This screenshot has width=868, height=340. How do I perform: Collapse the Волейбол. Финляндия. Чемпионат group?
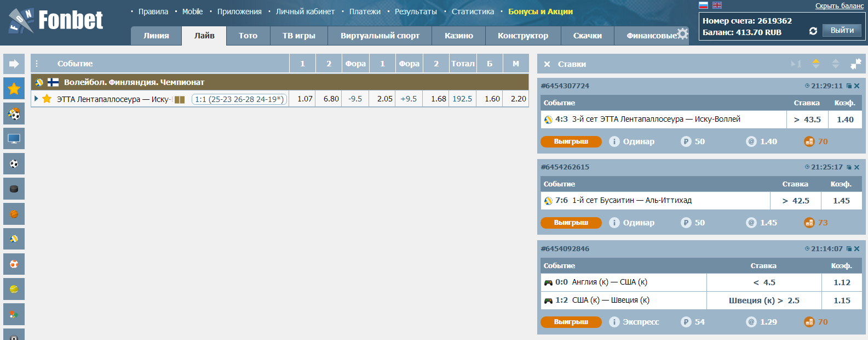(279, 82)
